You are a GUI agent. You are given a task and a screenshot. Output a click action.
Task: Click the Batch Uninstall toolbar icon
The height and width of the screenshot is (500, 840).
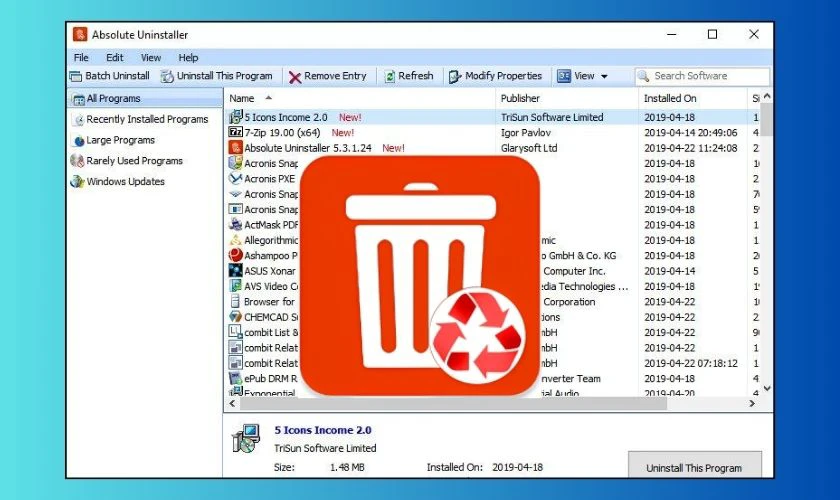[x=76, y=77]
